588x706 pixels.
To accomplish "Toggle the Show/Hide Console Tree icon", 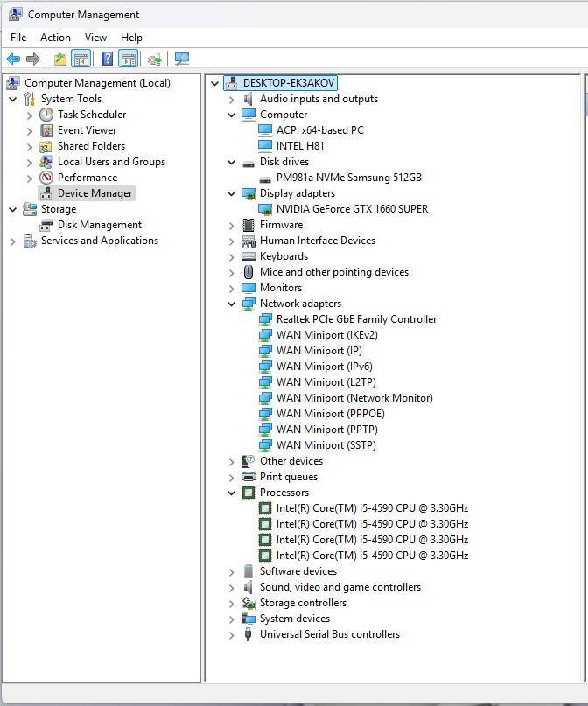I will point(80,59).
